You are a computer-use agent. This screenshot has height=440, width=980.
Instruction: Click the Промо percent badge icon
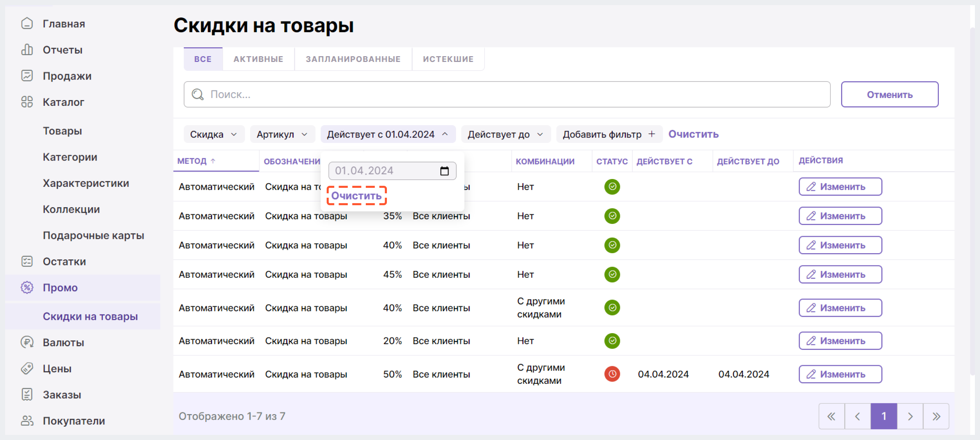(27, 288)
